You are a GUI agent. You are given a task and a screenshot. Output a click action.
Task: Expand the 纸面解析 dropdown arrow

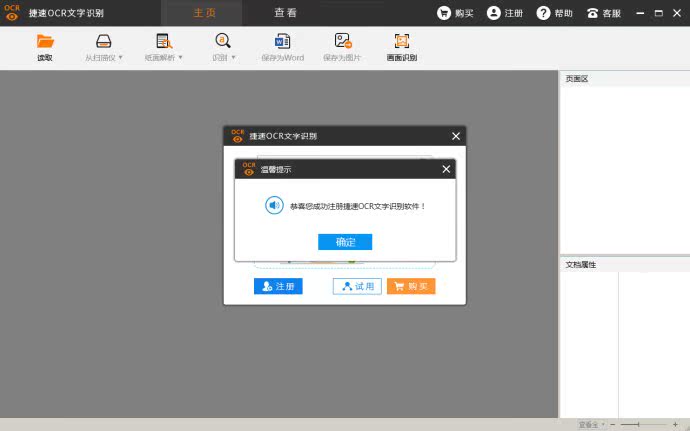[180, 57]
